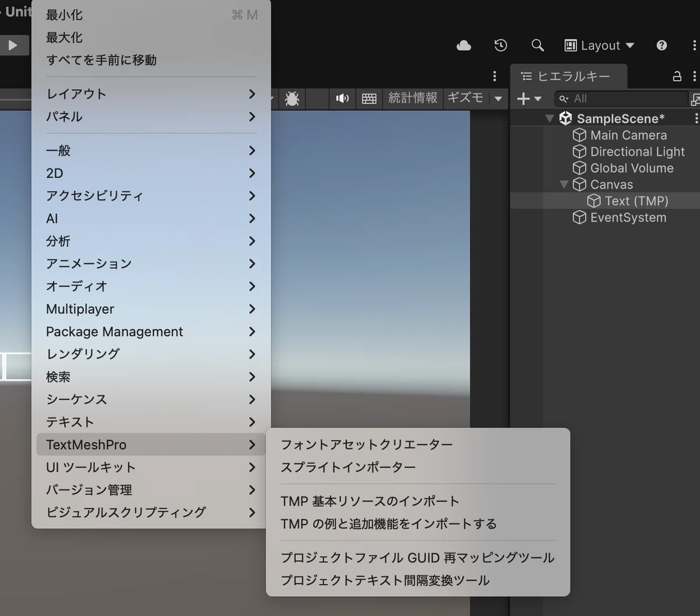
Task: Click the Main Camera cube icon
Action: 579,135
